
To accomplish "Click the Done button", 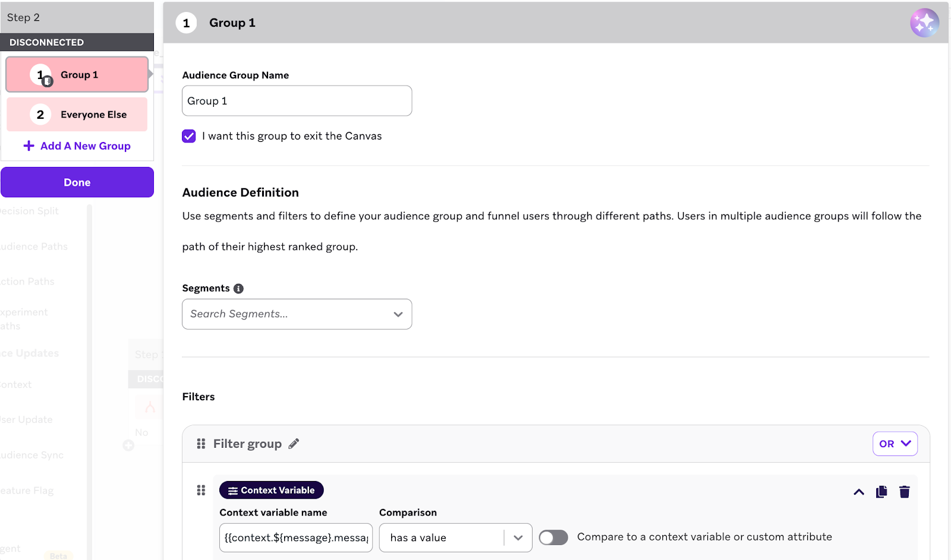I will coord(77,182).
